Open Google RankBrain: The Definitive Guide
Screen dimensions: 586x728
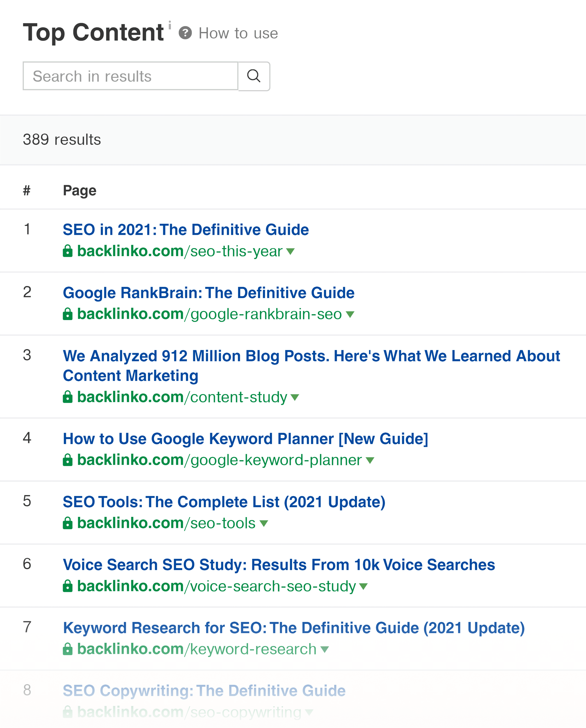pos(209,293)
